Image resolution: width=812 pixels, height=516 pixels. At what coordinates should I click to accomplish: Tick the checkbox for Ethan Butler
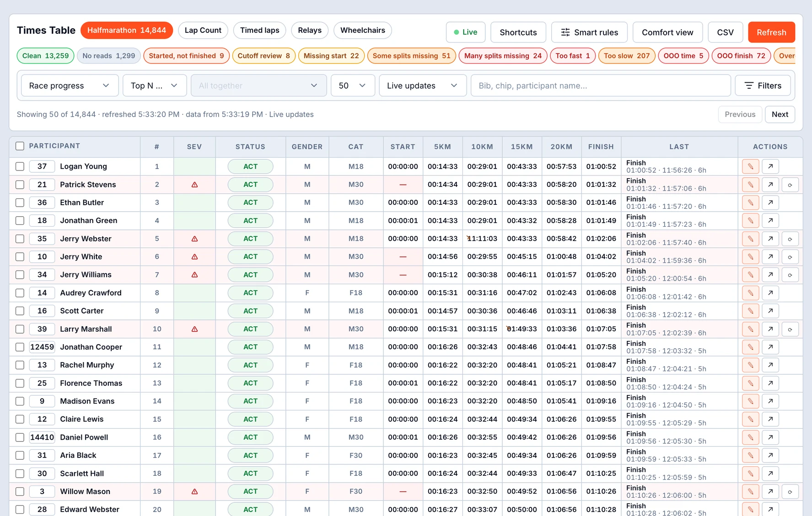click(x=20, y=202)
